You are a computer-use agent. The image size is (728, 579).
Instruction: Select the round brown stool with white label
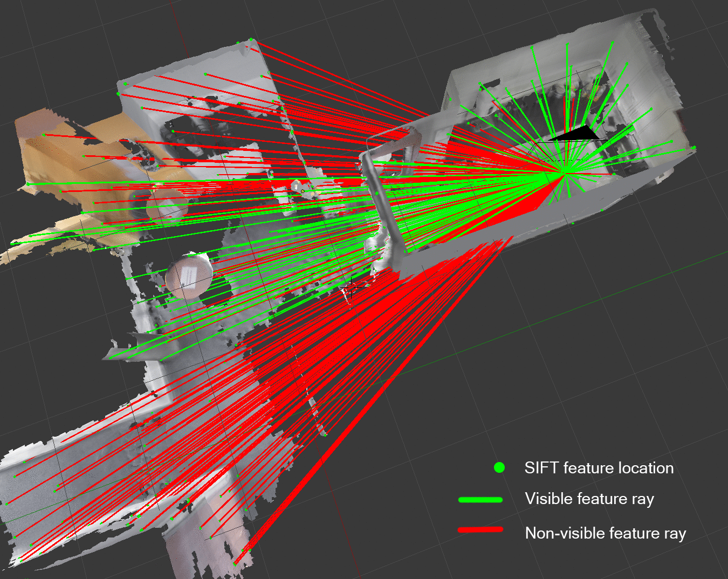coord(188,277)
